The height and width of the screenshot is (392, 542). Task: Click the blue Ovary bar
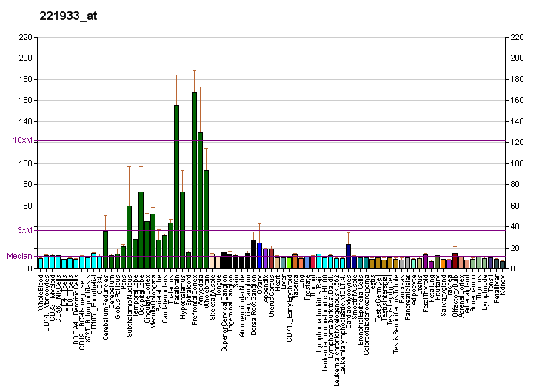(x=259, y=255)
